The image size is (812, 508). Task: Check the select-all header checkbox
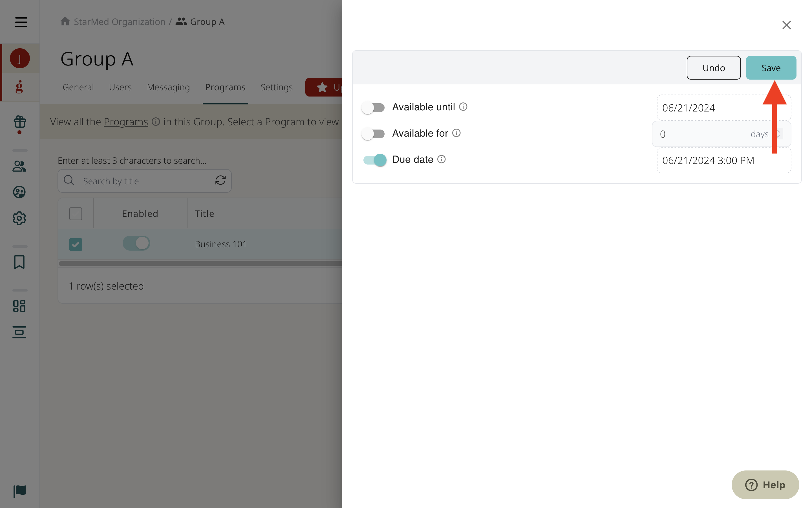click(76, 214)
